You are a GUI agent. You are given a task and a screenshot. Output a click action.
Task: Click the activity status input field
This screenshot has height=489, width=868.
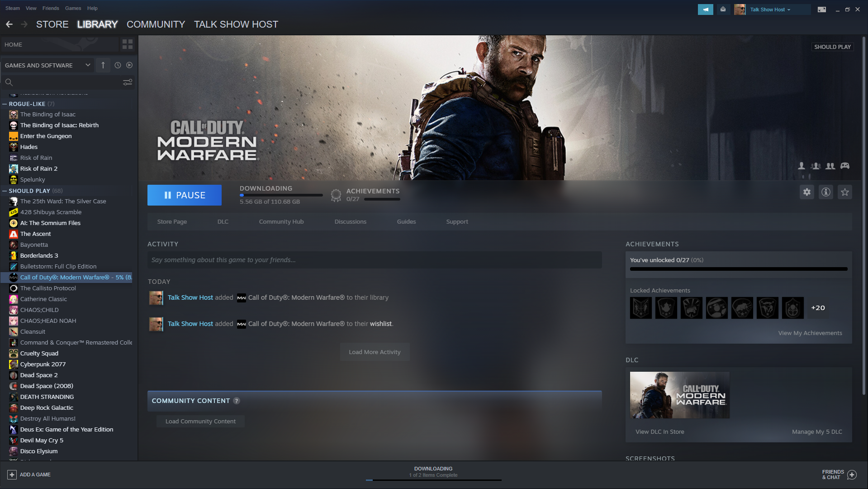coord(375,260)
